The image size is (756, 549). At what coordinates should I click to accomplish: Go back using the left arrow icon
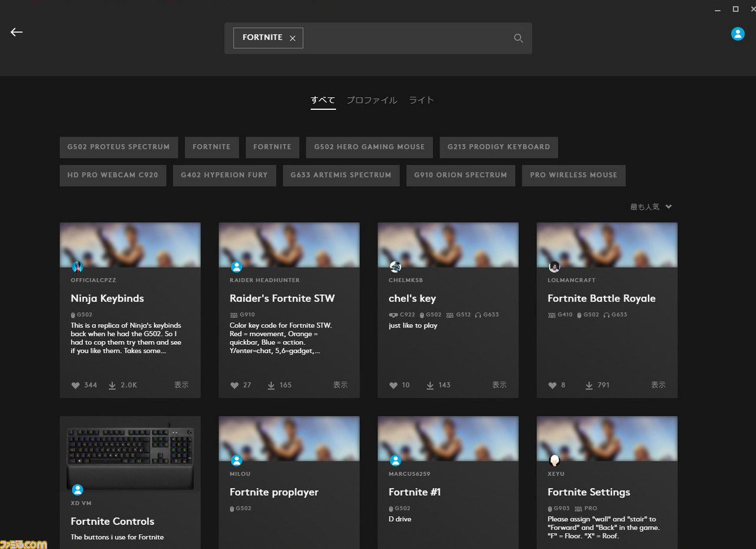tap(17, 32)
